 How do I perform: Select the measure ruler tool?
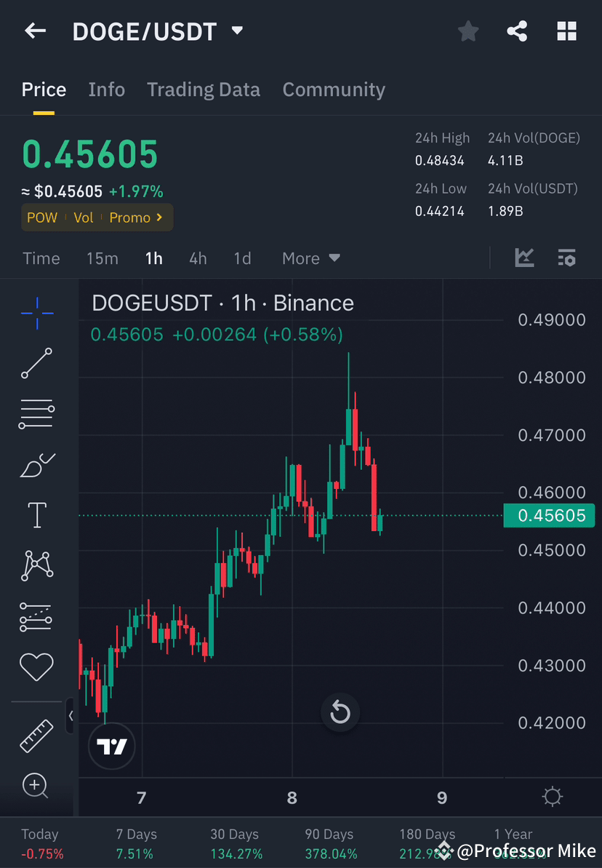tap(36, 735)
